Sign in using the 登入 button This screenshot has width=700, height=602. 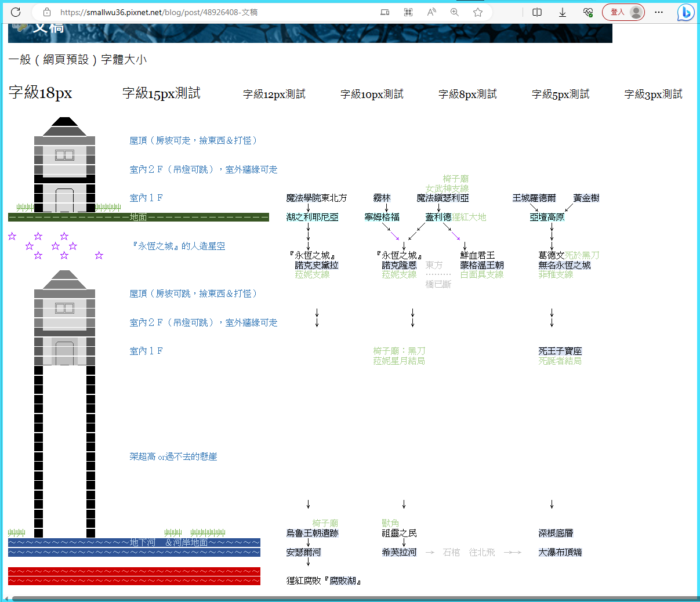pos(616,12)
